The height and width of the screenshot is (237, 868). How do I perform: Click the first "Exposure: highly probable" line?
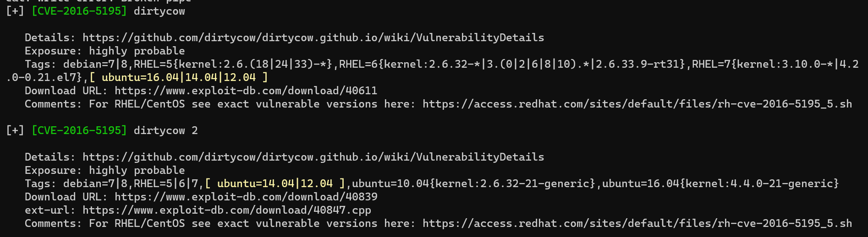click(104, 51)
